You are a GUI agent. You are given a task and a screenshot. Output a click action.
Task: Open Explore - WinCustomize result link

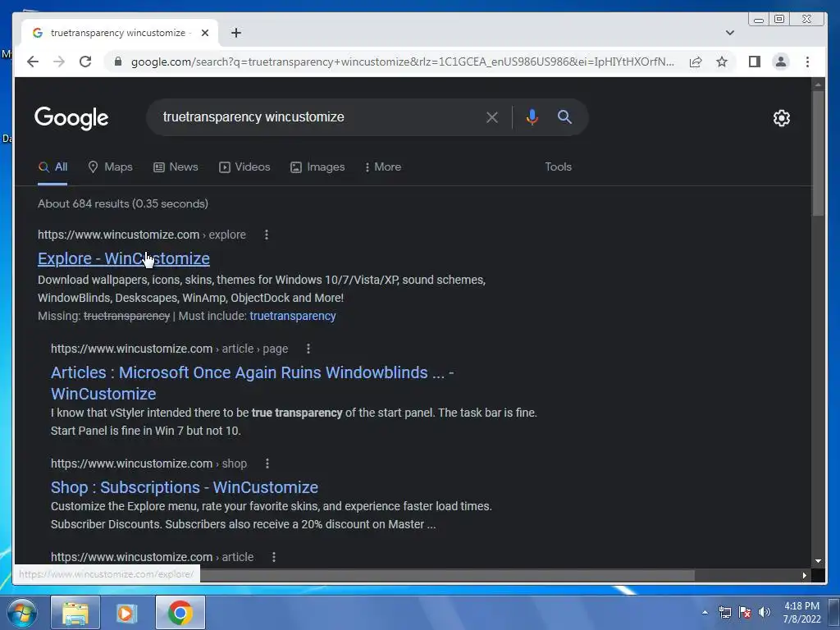pyautogui.click(x=124, y=258)
